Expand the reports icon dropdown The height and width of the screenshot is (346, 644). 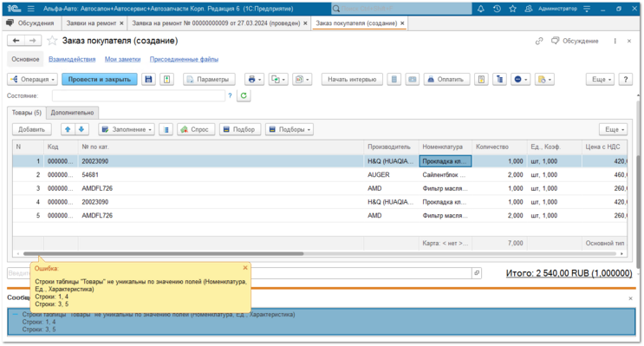pos(302,79)
